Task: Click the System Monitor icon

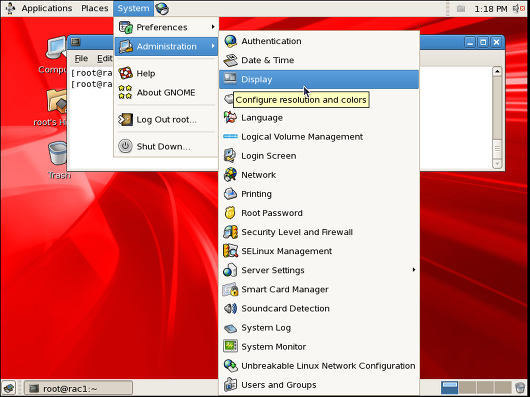Action: click(231, 347)
